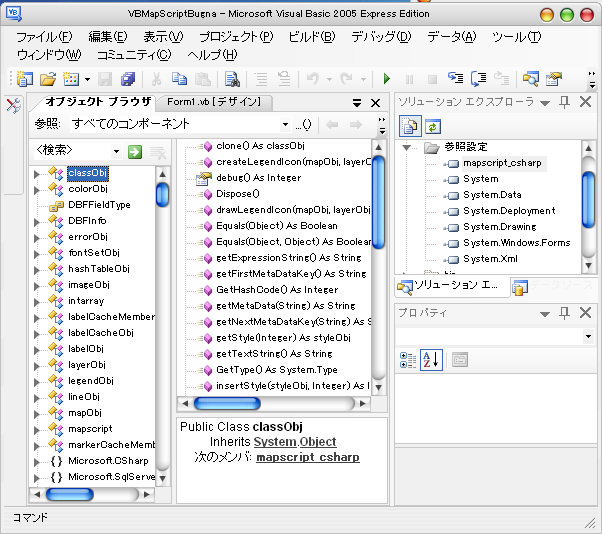Screen dimensions: 602x534
Task: Follow the System.Object link
Action: pyautogui.click(x=295, y=442)
